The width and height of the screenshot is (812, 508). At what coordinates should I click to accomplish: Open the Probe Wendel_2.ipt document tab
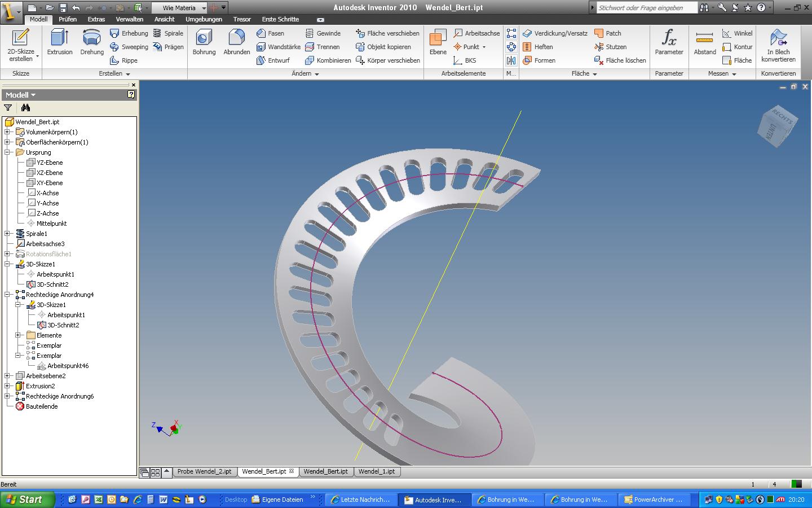(x=204, y=471)
